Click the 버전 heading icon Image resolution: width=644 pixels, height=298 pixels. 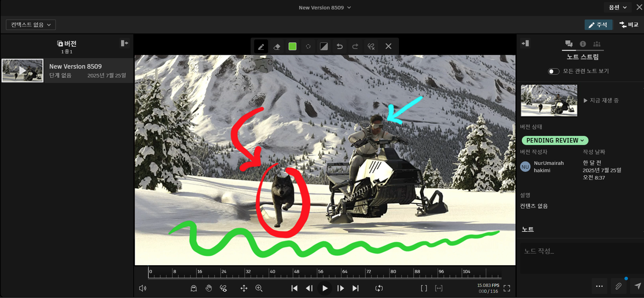[60, 44]
